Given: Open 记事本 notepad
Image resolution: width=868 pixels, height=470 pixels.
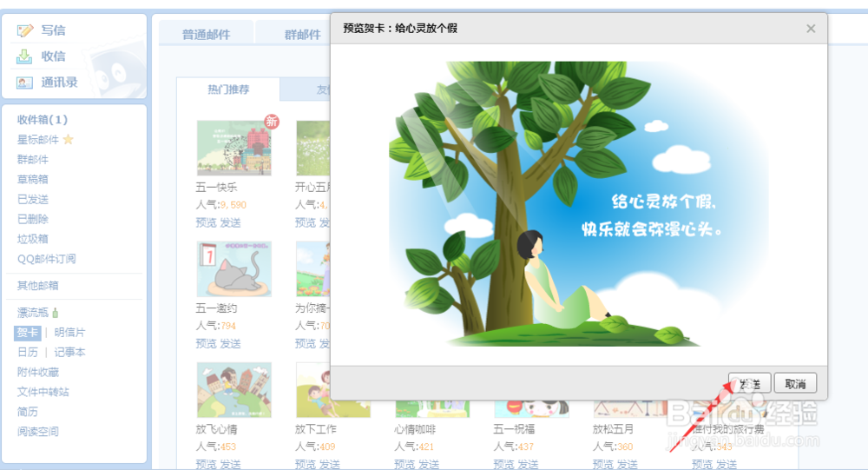Looking at the screenshot, I should pos(69,353).
